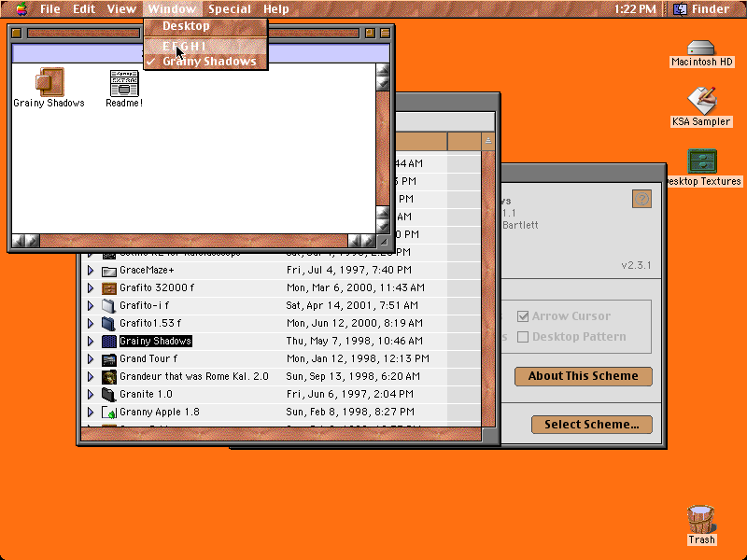Click the folder icon beside GraceMaze+
This screenshot has height=560, width=747.
tap(109, 271)
